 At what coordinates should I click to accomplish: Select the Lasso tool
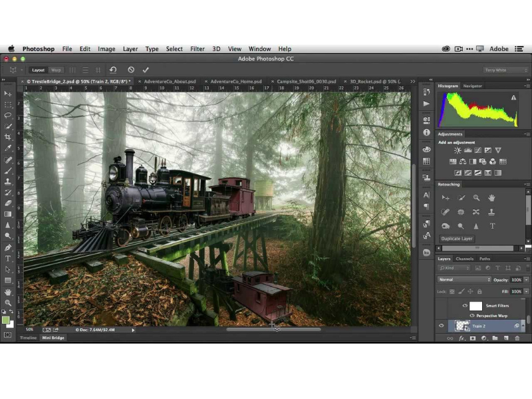pyautogui.click(x=8, y=115)
